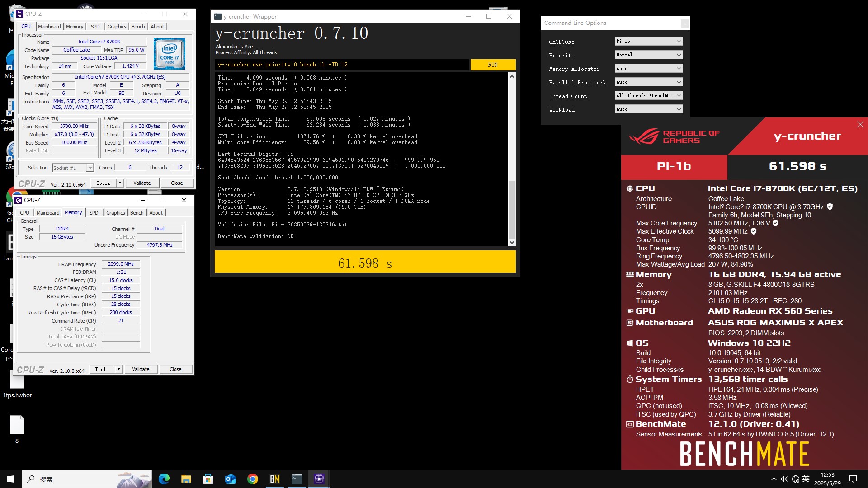Open the CATEGORY Pi-1b dropdown
The height and width of the screenshot is (488, 868).
pos(649,41)
